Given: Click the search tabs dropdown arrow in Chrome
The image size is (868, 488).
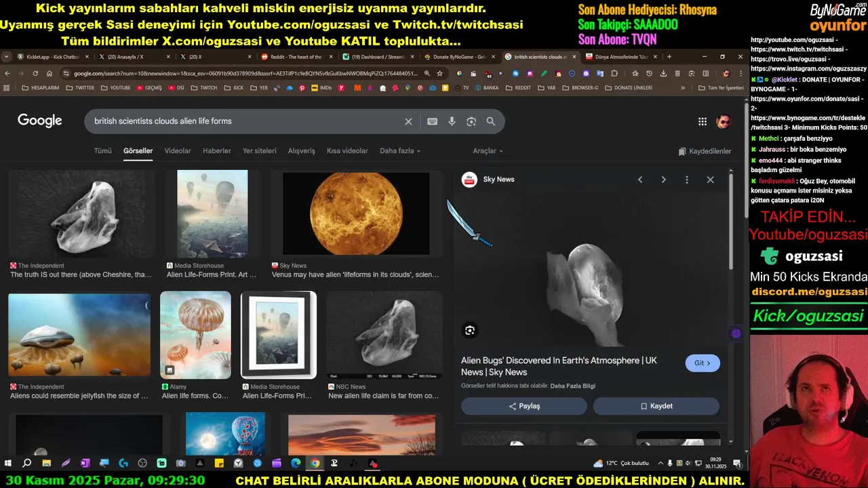Looking at the screenshot, I should coord(6,57).
